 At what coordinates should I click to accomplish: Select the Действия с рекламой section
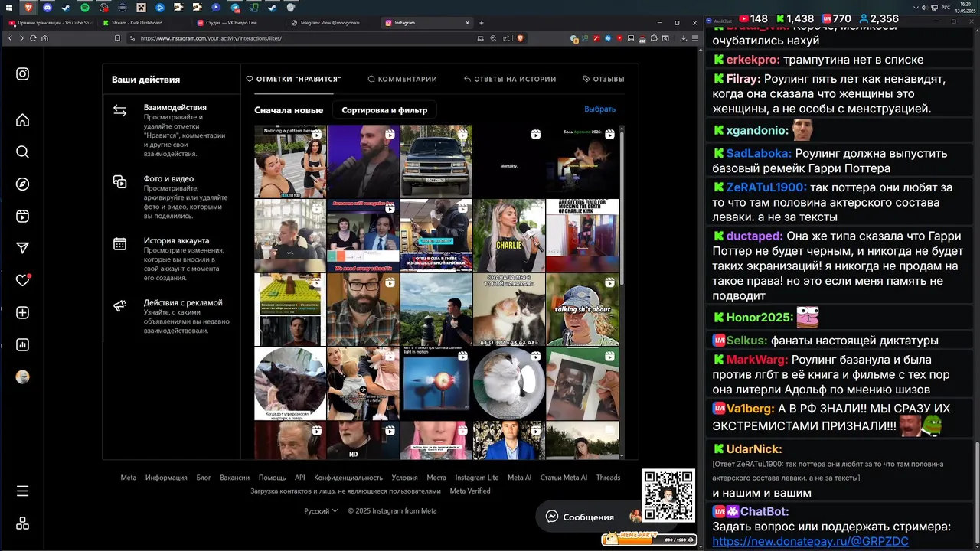coord(171,316)
